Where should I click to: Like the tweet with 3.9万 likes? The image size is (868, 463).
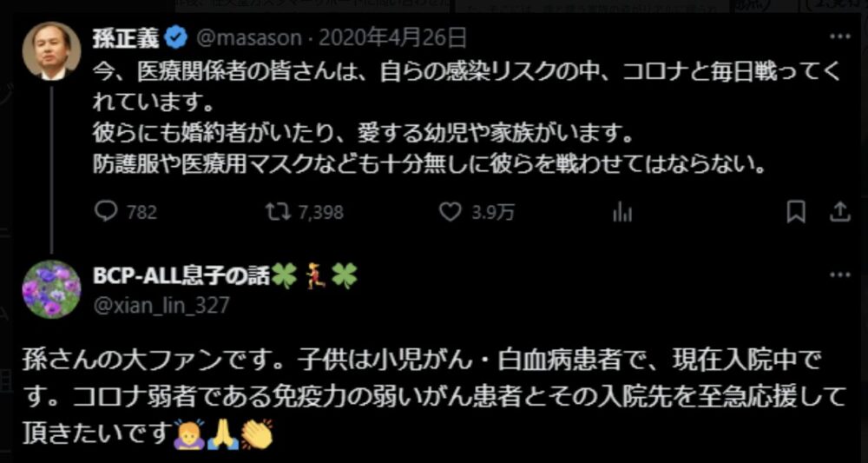click(450, 212)
